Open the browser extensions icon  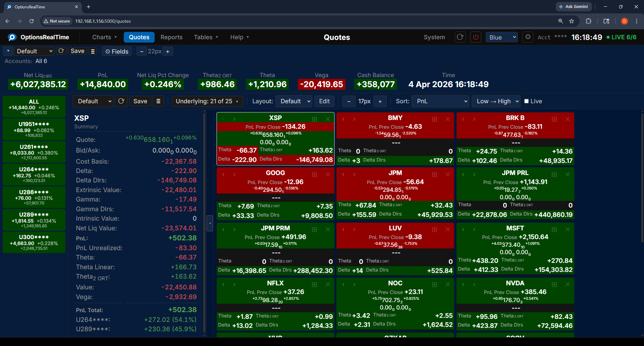[x=588, y=21]
